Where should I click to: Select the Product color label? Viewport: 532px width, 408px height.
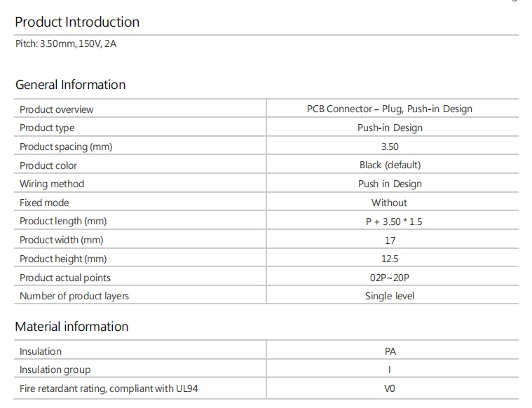(x=48, y=165)
